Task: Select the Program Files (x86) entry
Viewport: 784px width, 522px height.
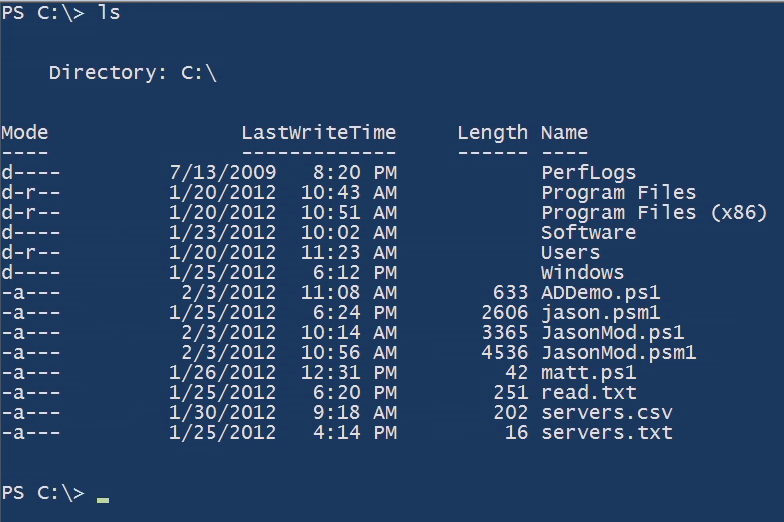Action: click(654, 213)
